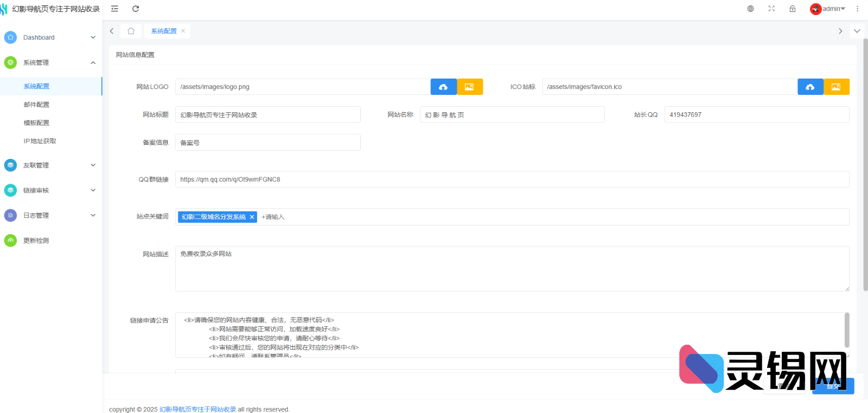Upload a file for website LOGO

pyautogui.click(x=443, y=87)
